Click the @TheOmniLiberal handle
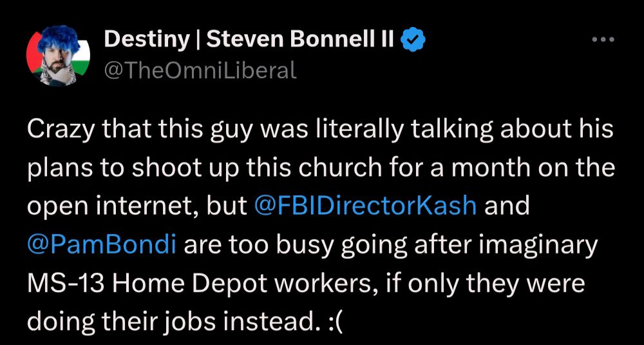Screen dimensions: 644x345 point(200,70)
